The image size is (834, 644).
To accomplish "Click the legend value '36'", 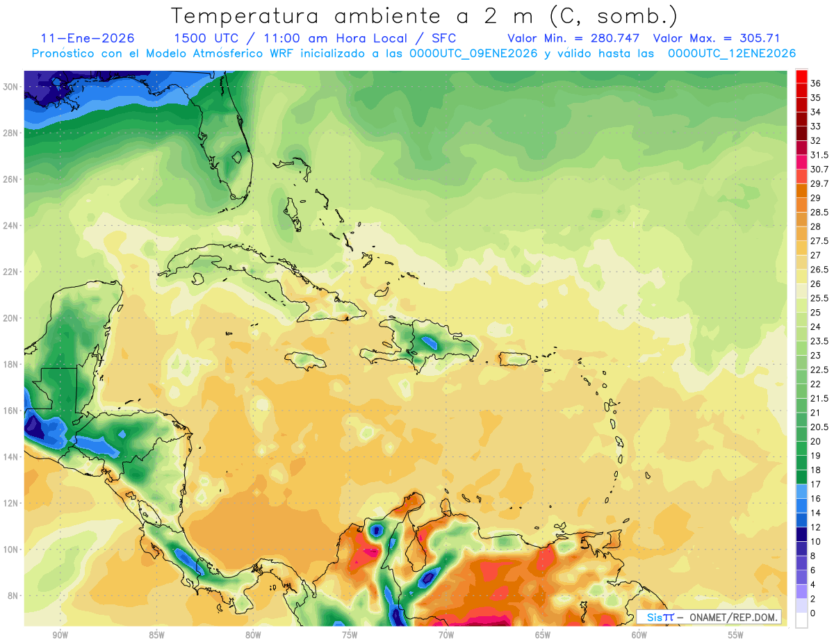I will (816, 83).
